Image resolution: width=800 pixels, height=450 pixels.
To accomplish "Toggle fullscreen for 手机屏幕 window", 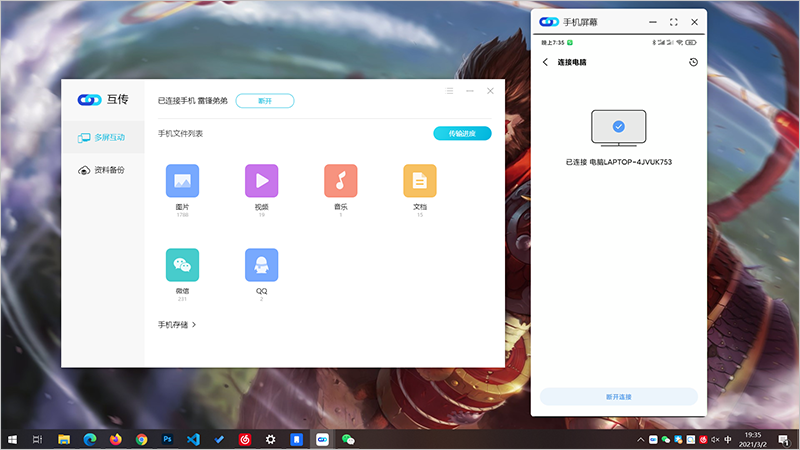I will [673, 22].
